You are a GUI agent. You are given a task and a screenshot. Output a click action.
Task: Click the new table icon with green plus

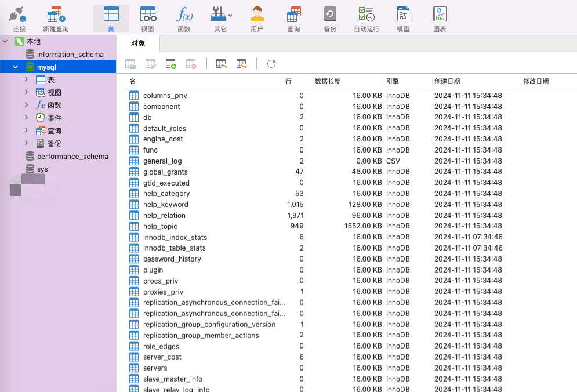(170, 64)
